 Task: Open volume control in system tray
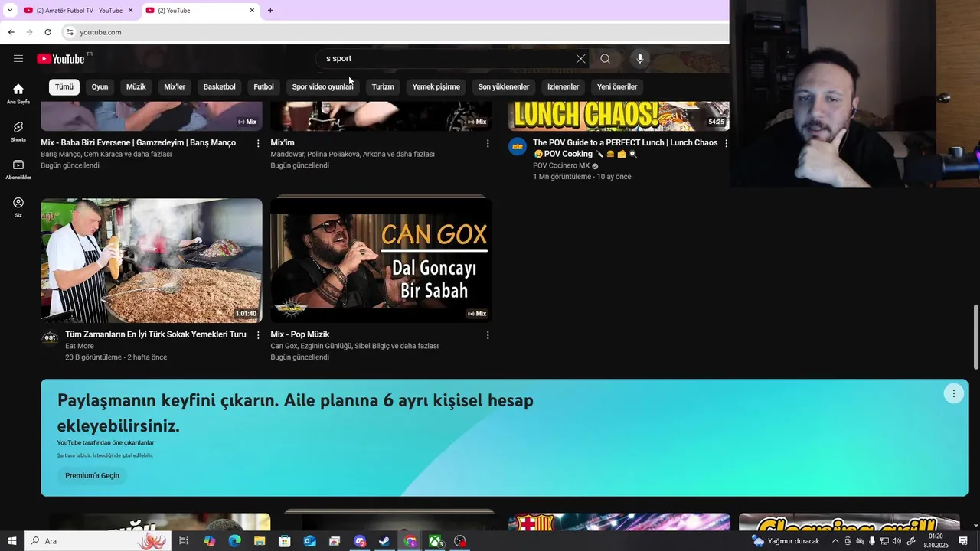(x=897, y=541)
